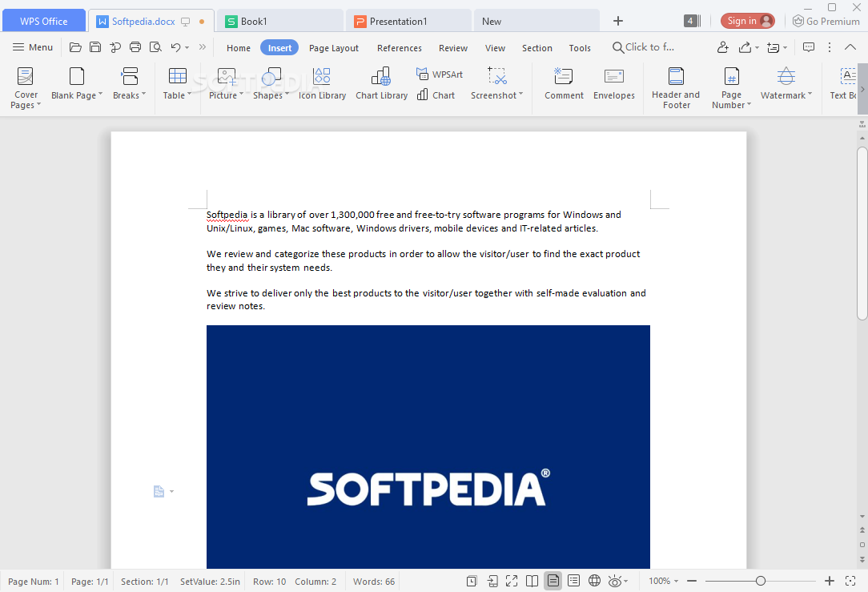Click the Save icon in quick toolbar

click(x=95, y=47)
